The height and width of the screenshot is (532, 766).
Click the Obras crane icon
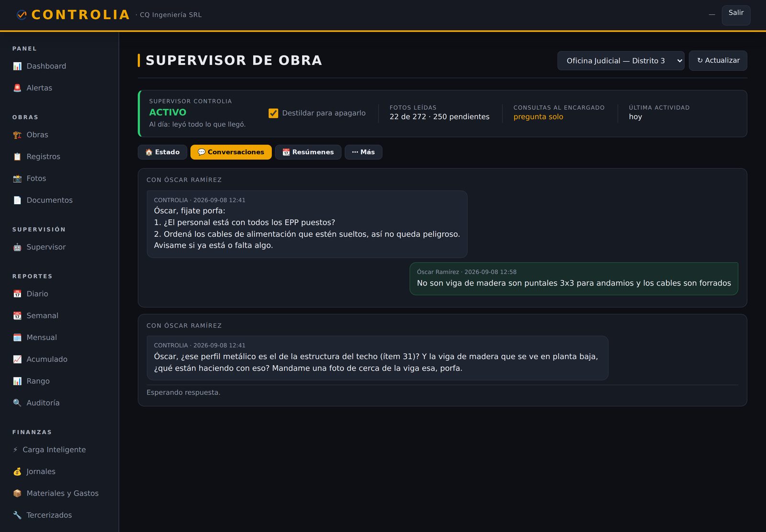pos(17,135)
